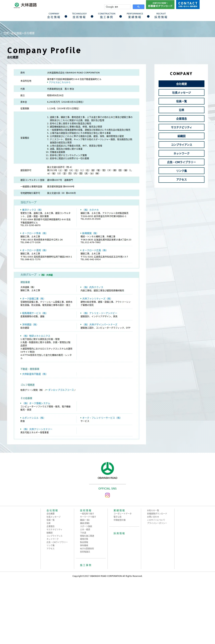
Task: Open TECHNOLOGY 技術情報 menu
Action: (79, 16)
